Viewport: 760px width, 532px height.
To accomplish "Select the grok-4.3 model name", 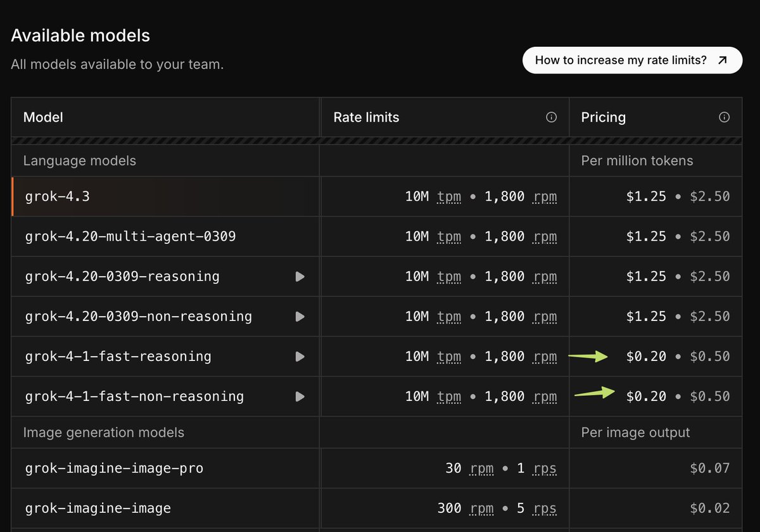I will pyautogui.click(x=58, y=196).
